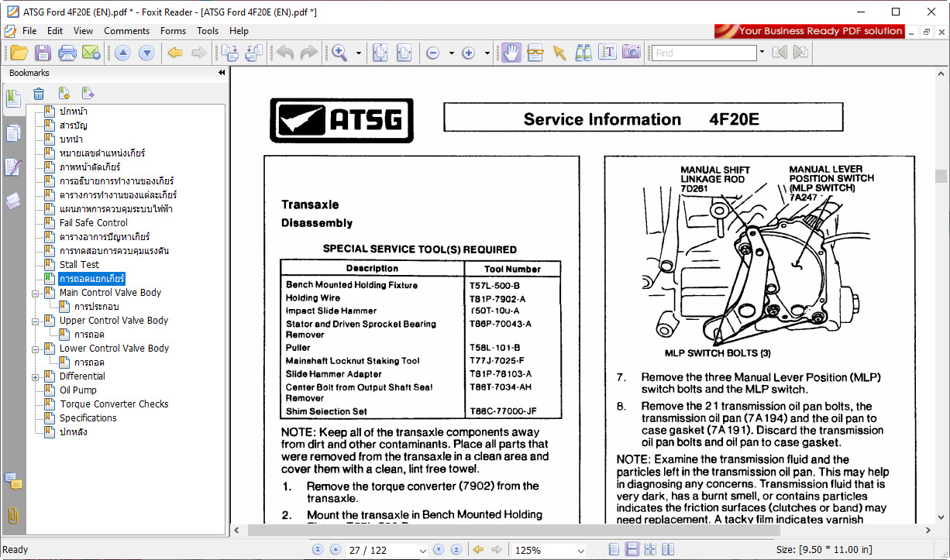Screen dimensions: 950x560
Task: Delete bookmark using the trash can icon
Action: click(x=39, y=94)
